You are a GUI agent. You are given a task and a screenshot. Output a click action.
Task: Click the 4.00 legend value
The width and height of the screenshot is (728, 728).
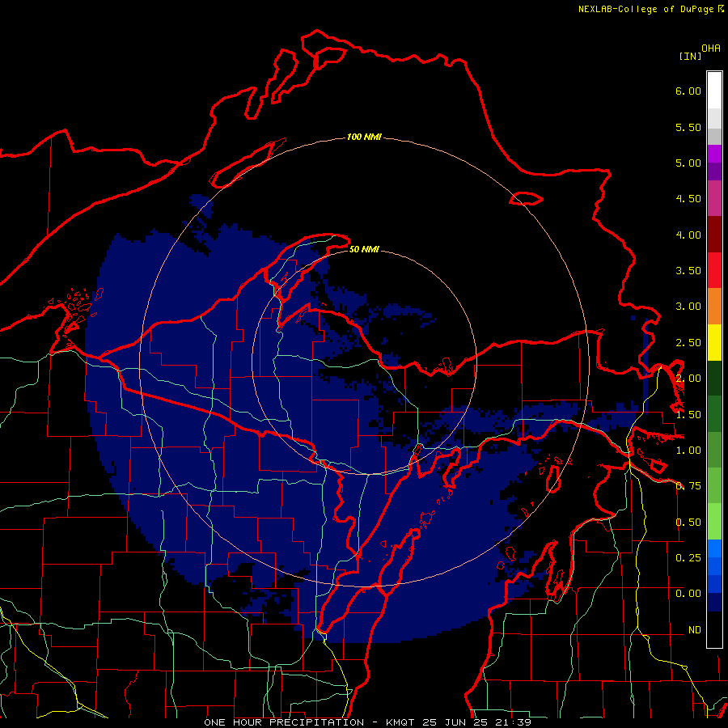pyautogui.click(x=688, y=235)
